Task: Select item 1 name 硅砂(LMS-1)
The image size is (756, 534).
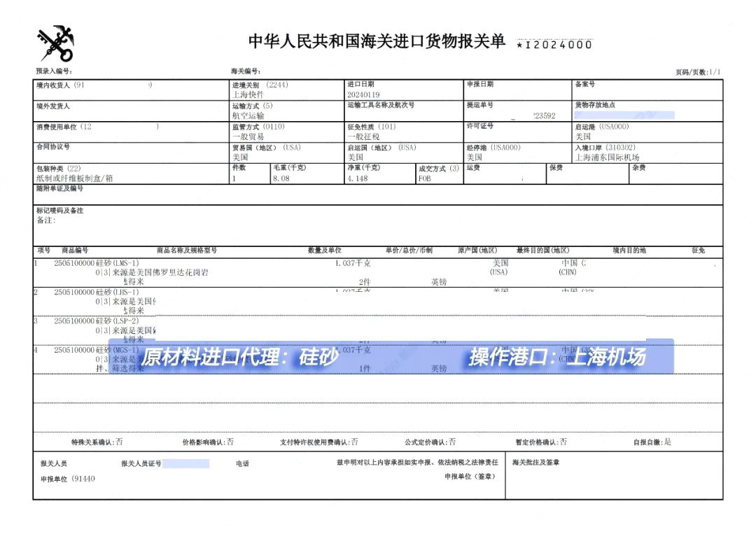Action: tap(117, 263)
